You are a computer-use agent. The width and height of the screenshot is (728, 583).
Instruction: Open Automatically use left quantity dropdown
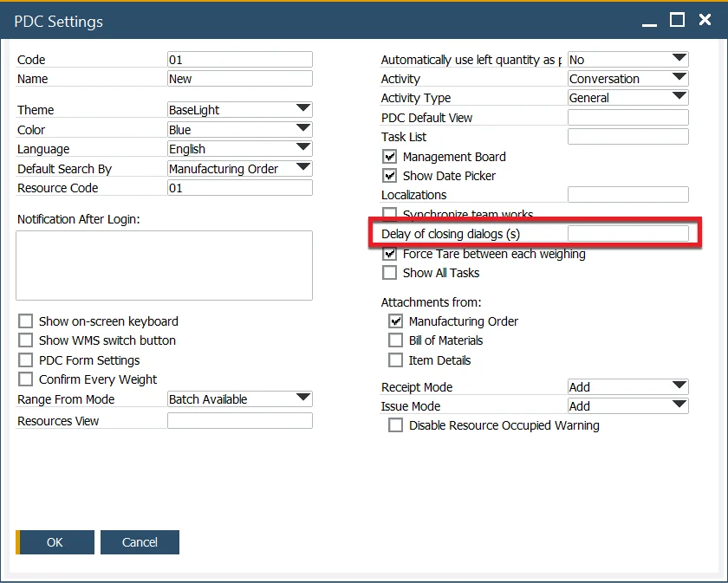(x=628, y=60)
